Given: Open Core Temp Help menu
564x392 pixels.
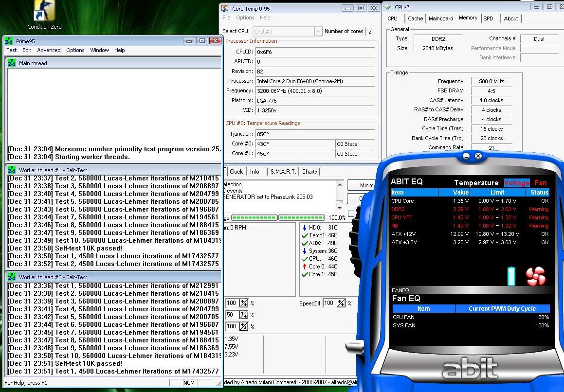Looking at the screenshot, I should [265, 18].
